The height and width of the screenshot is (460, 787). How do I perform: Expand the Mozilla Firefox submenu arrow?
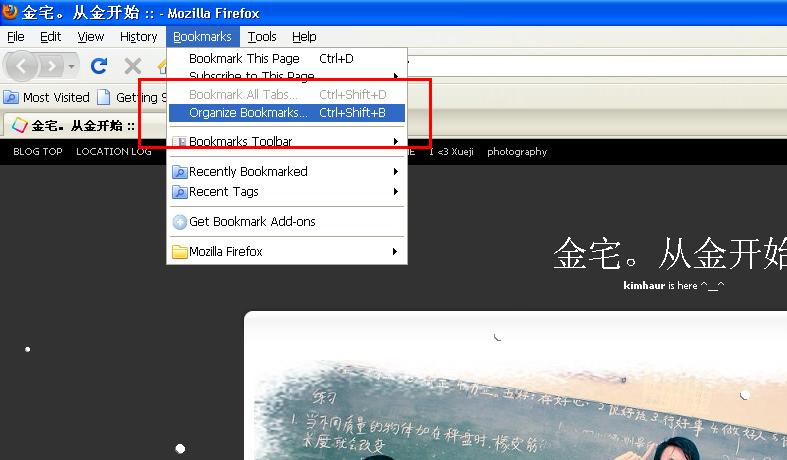(396, 252)
